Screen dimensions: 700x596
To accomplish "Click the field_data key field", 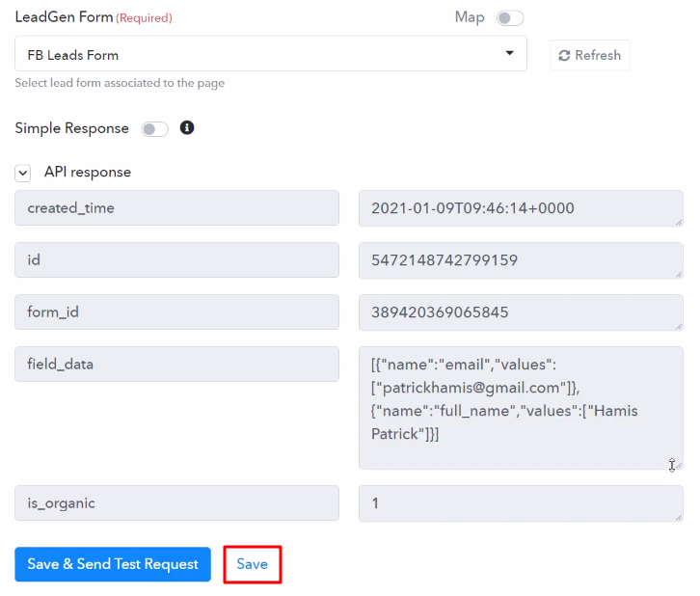I will point(176,365).
